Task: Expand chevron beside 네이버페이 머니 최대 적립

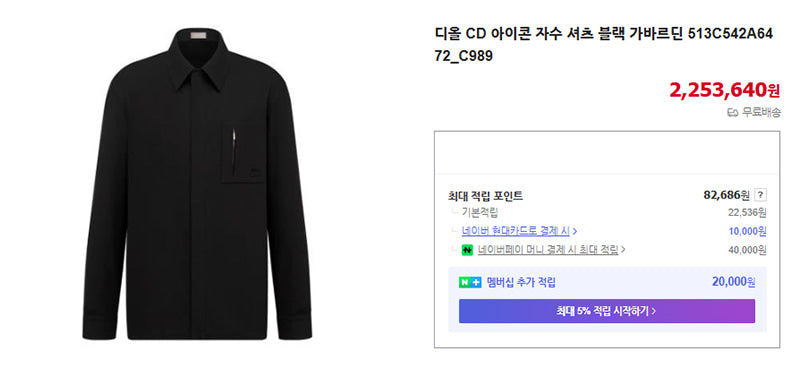Action: tap(623, 250)
